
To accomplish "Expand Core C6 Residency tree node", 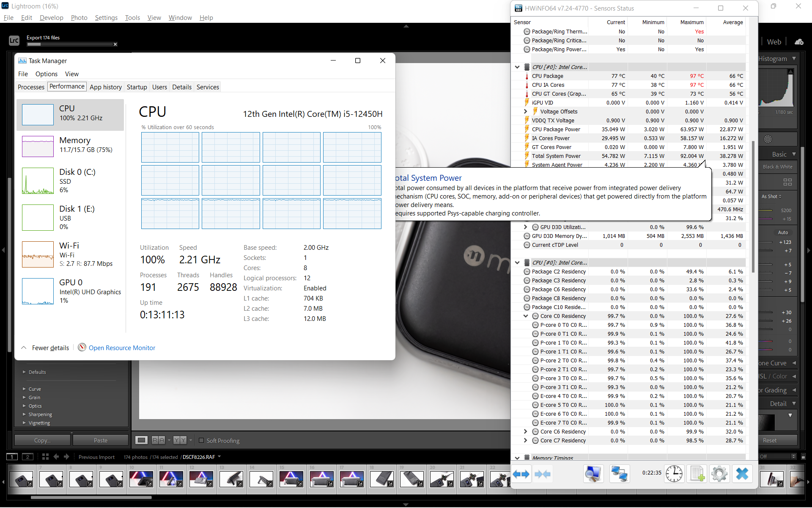I will [x=526, y=431].
